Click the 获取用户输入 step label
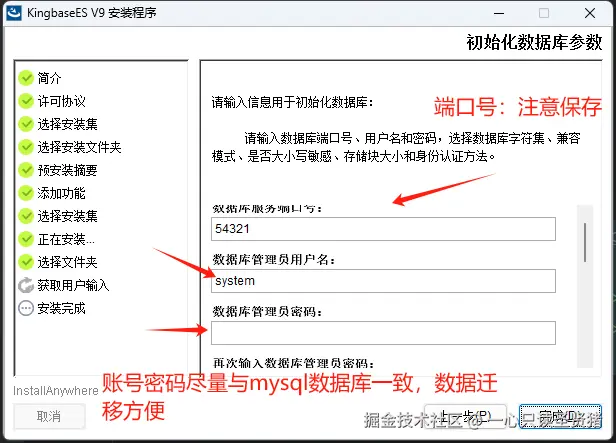This screenshot has width=616, height=443. pos(73,285)
